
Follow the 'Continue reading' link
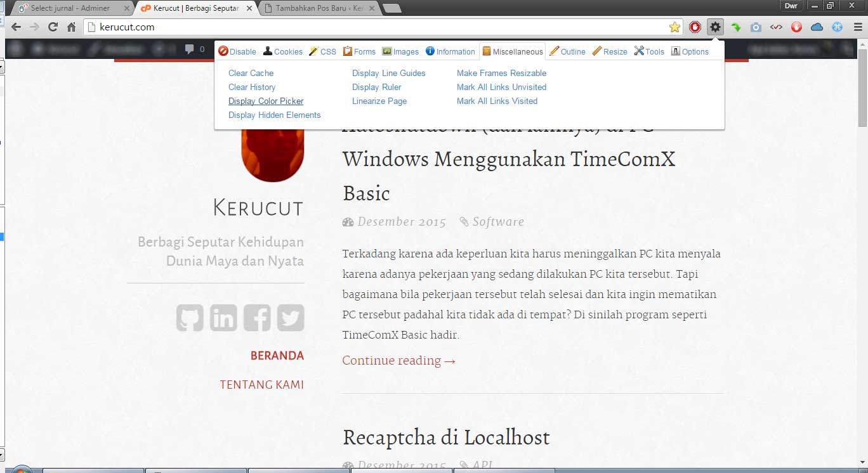[x=398, y=360]
